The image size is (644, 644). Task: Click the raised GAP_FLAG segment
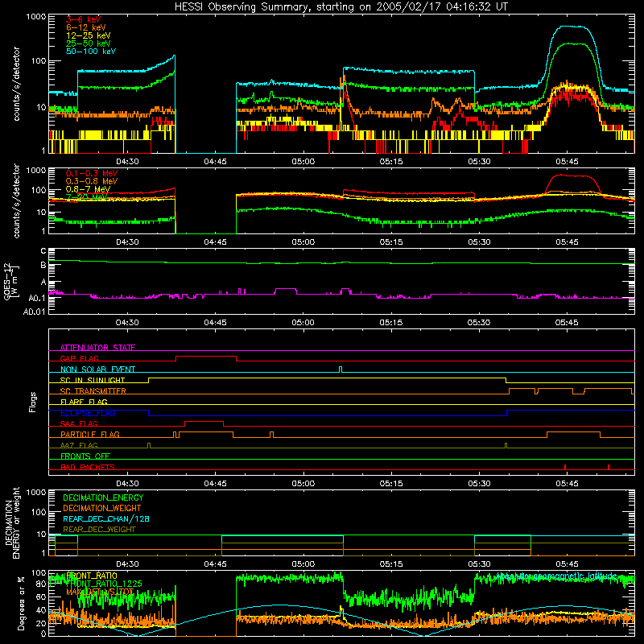click(206, 357)
